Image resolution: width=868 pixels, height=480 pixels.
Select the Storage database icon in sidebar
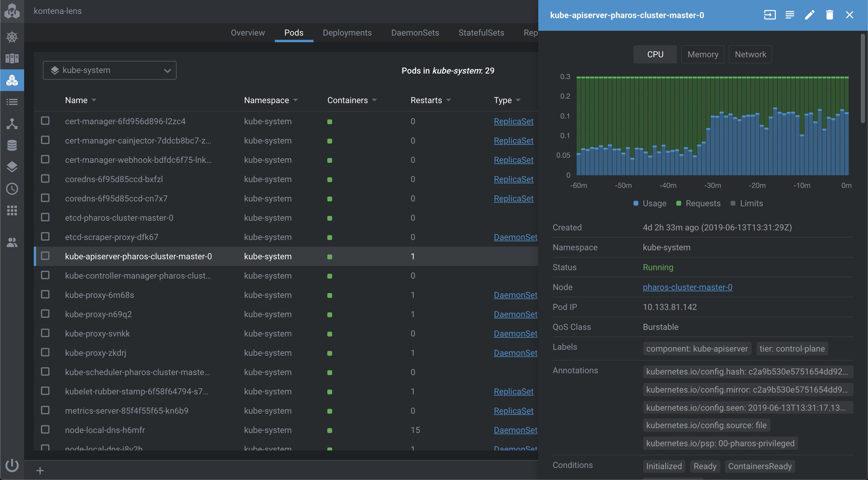(x=12, y=145)
